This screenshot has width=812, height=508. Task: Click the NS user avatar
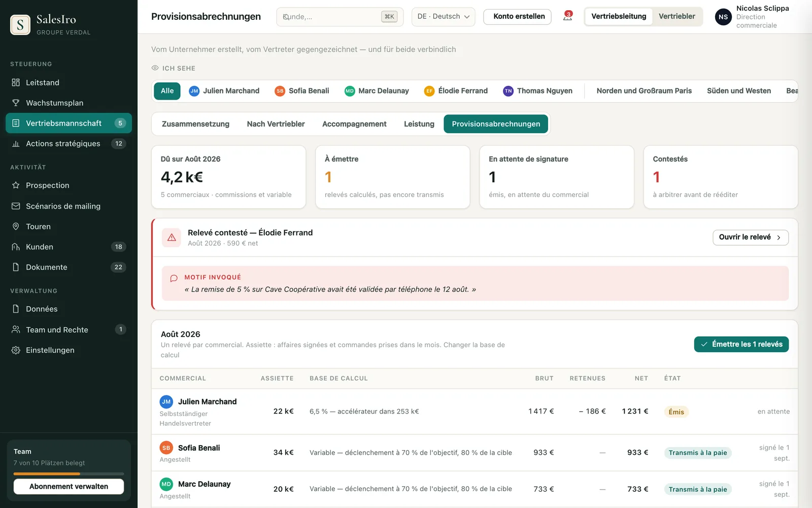tap(723, 17)
